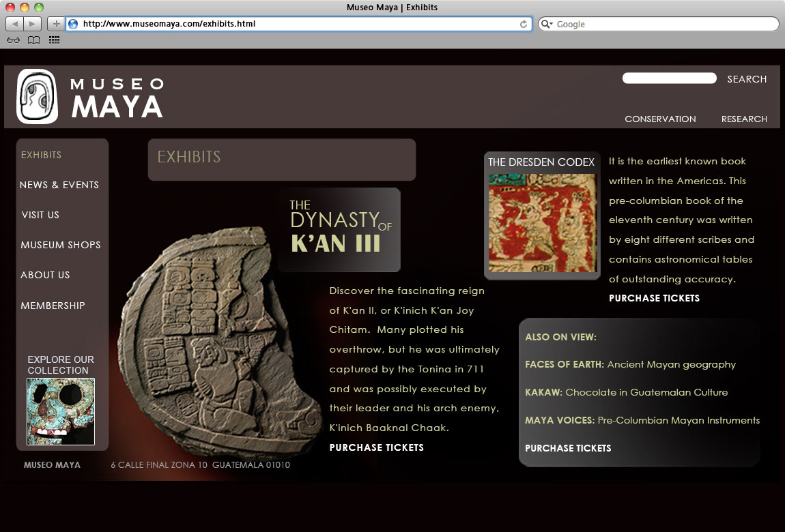Purchase tickets for the Dresden Codex exhibit
785x532 pixels.
pos(654,298)
